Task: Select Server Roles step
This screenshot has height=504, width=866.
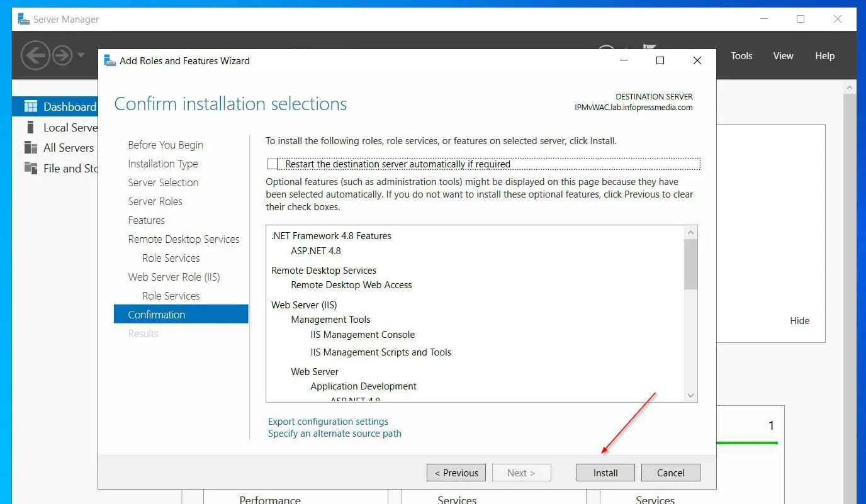Action: (x=155, y=201)
